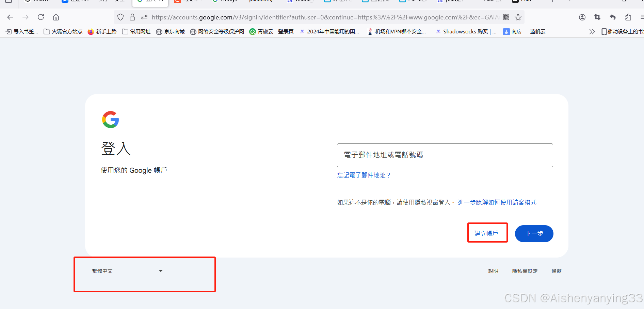Expand the 常用网址 bookmark folder
644x309 pixels.
[136, 32]
